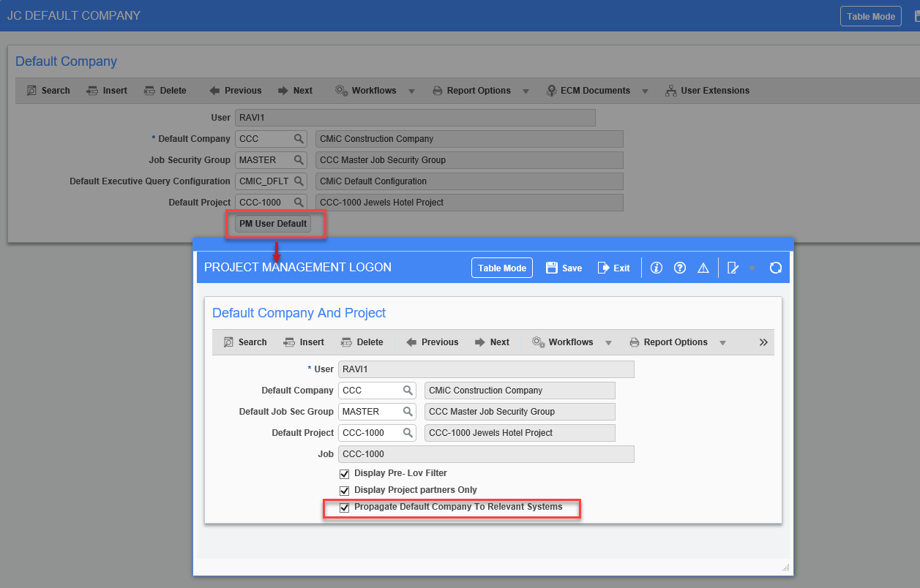Expand ECM Documents dropdown arrow

(x=645, y=91)
